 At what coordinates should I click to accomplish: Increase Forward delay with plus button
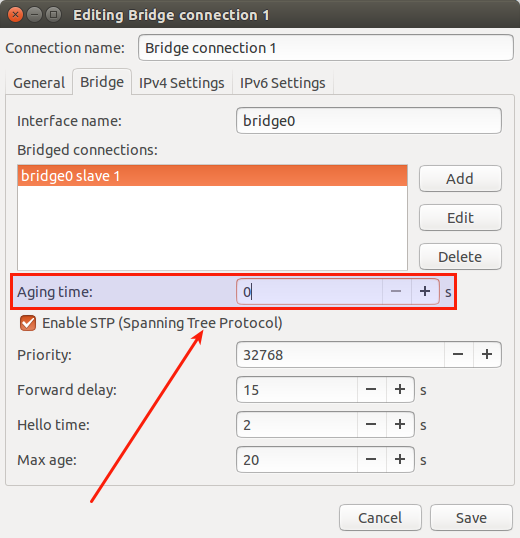click(x=400, y=389)
